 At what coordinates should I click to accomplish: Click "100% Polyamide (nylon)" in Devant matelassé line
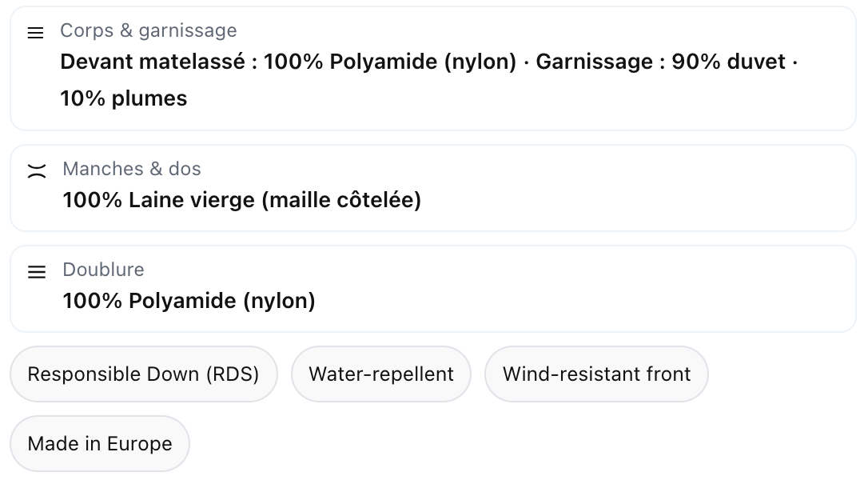click(390, 62)
